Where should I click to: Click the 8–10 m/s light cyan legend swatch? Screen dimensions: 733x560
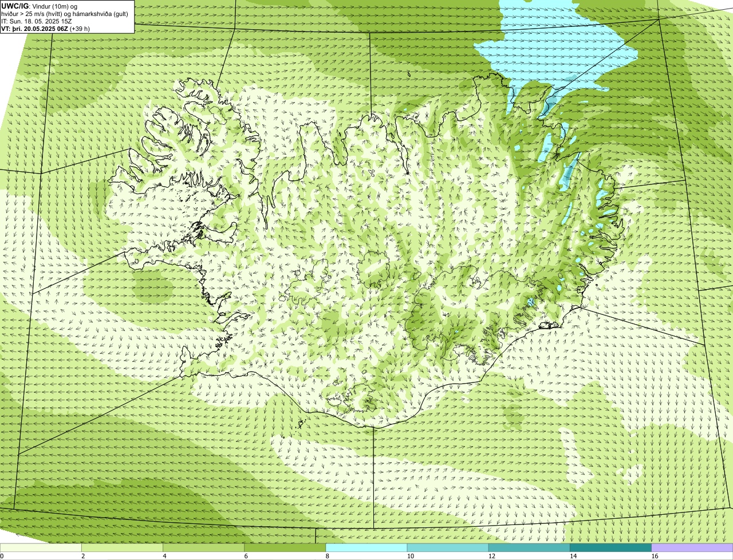click(366, 547)
